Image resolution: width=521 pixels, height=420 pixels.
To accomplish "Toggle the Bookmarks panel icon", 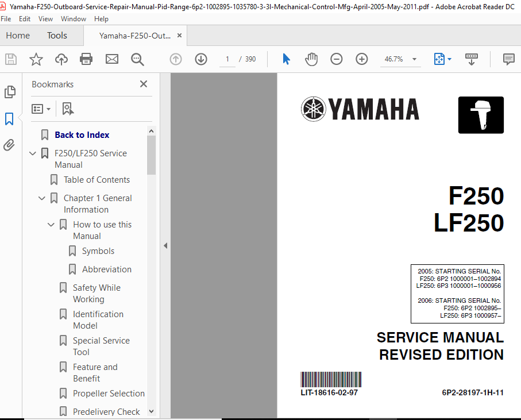I will coord(9,118).
